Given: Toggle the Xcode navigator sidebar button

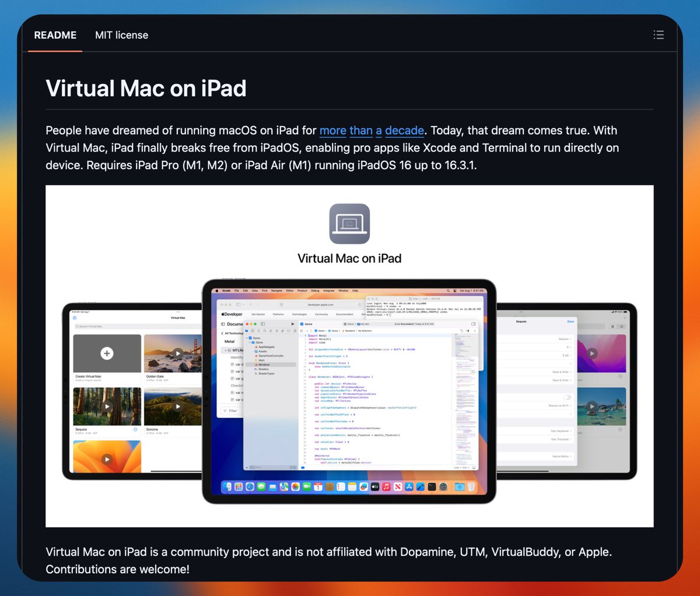Looking at the screenshot, I should 263,324.
